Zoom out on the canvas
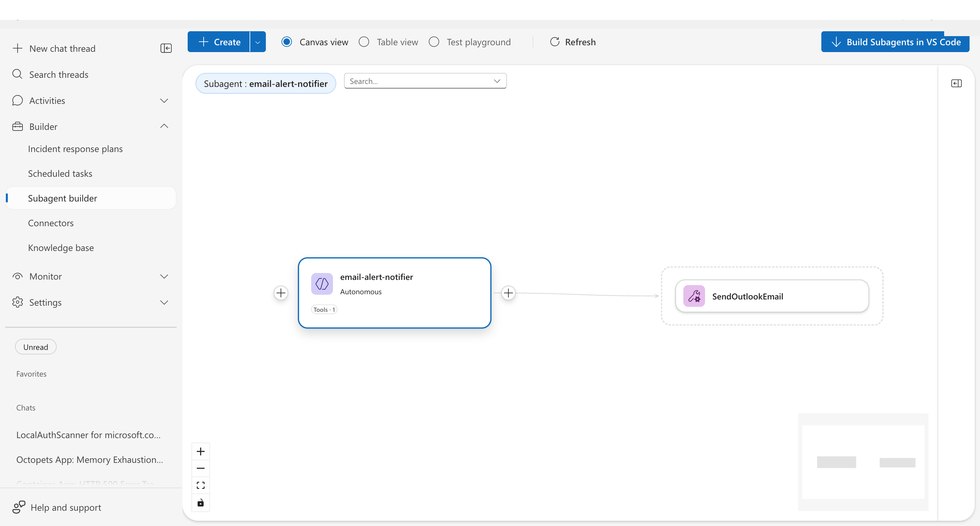 click(x=200, y=468)
